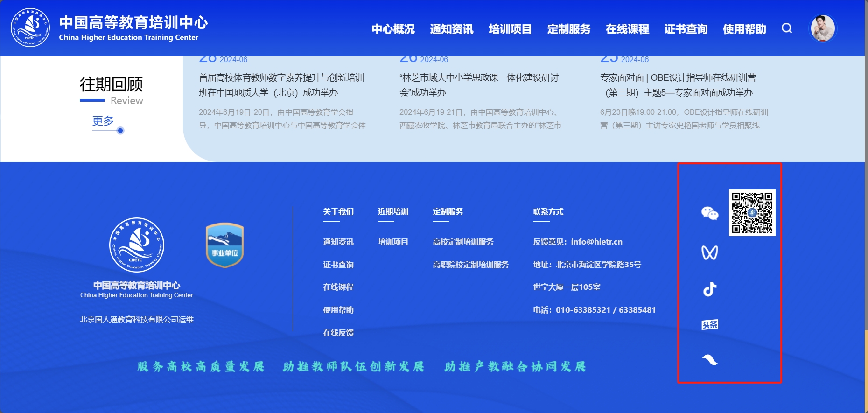Click the CHETC logo in the header

coord(30,28)
